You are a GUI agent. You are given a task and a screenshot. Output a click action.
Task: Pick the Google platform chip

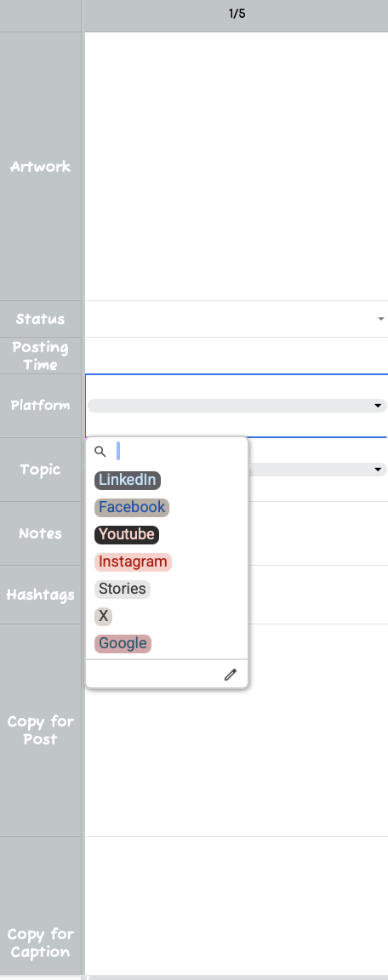tap(123, 643)
